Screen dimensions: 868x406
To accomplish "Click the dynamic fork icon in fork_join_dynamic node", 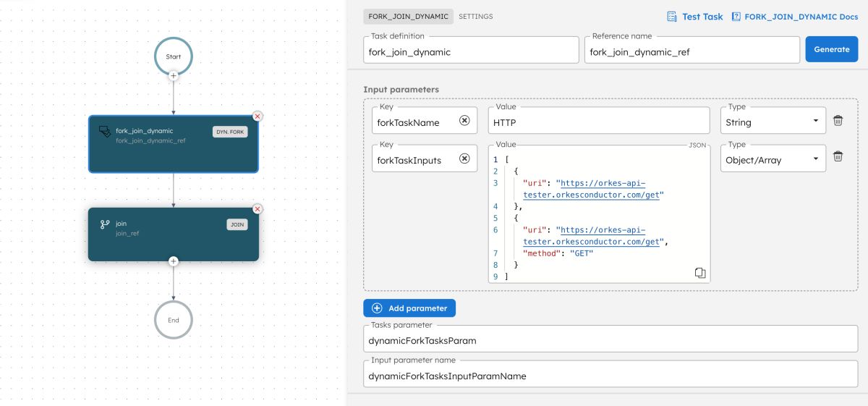I will coord(105,132).
